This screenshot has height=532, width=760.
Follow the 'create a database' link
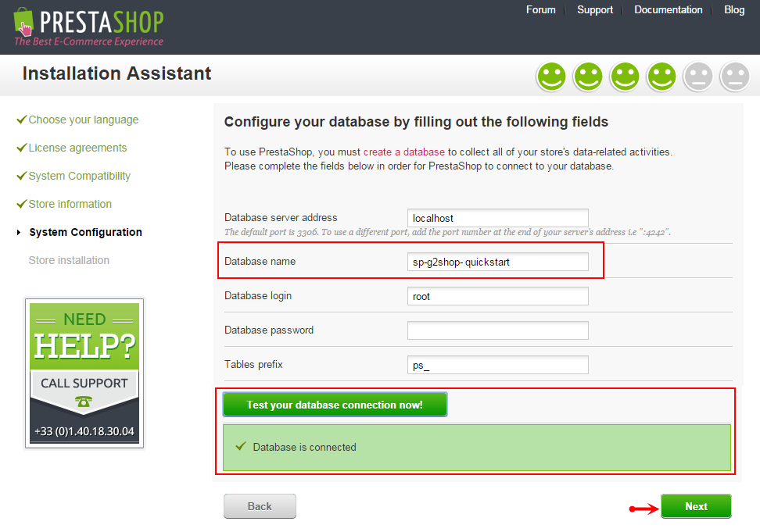[x=403, y=152]
